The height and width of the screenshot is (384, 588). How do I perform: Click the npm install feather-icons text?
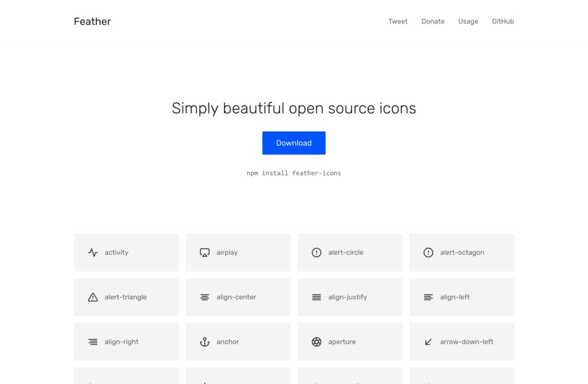click(x=294, y=173)
